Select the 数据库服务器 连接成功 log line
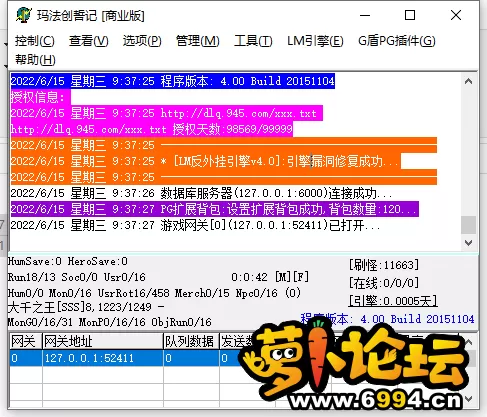The image size is (487, 417). click(x=201, y=193)
